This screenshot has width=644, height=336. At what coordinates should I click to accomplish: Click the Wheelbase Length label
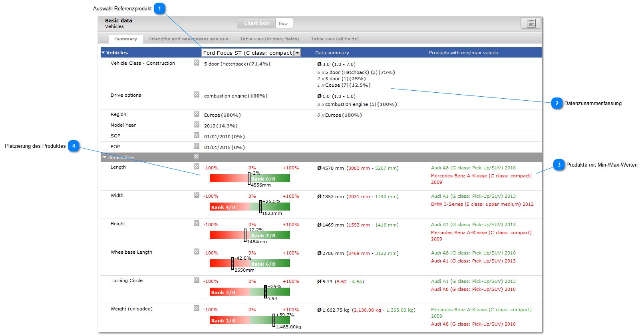tap(131, 252)
